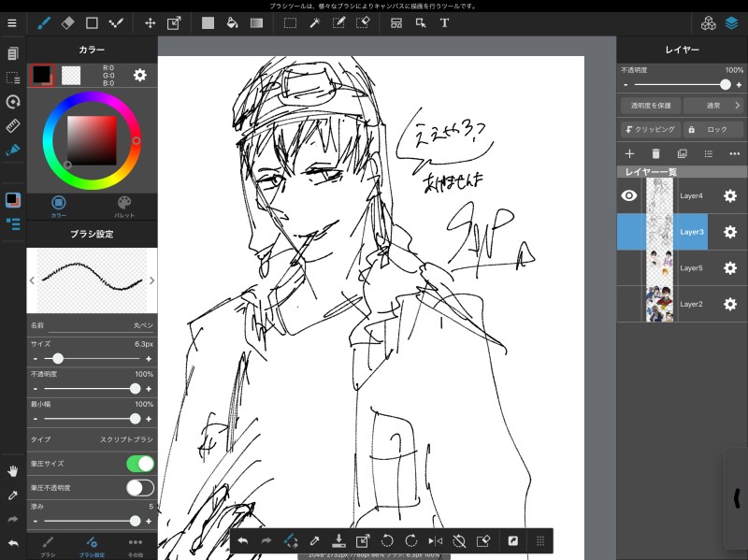Toggle 透明度を保護 option
The height and width of the screenshot is (560, 748).
[651, 106]
